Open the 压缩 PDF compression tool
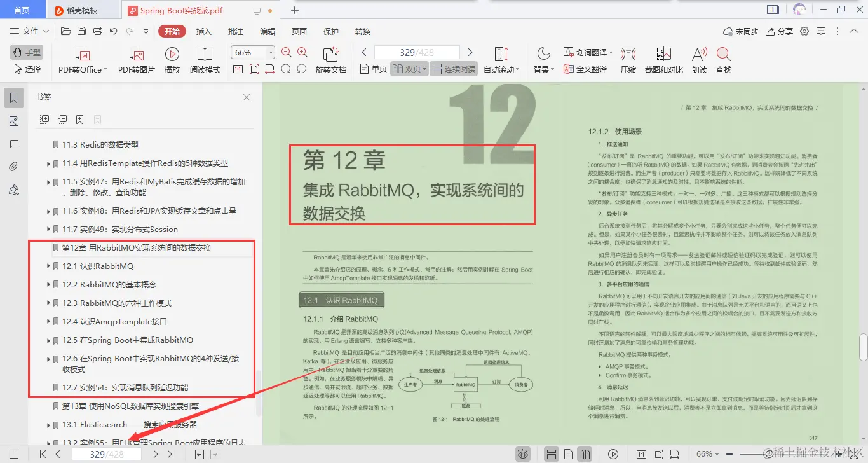The width and height of the screenshot is (868, 463). [628, 60]
